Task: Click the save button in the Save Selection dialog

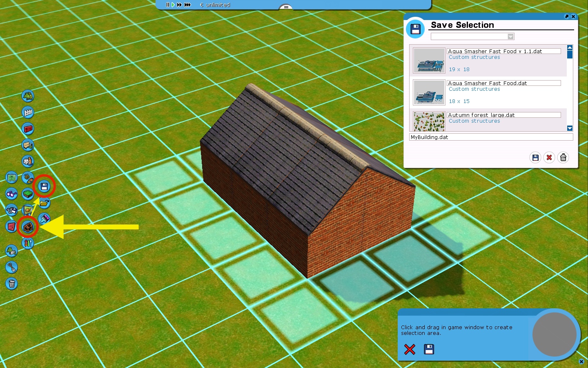Action: (535, 157)
